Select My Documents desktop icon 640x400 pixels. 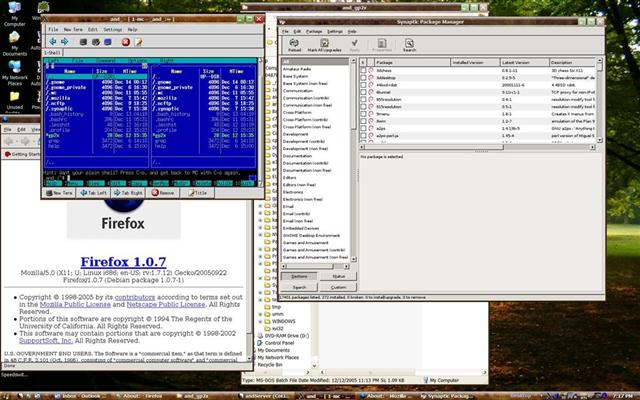point(14,43)
